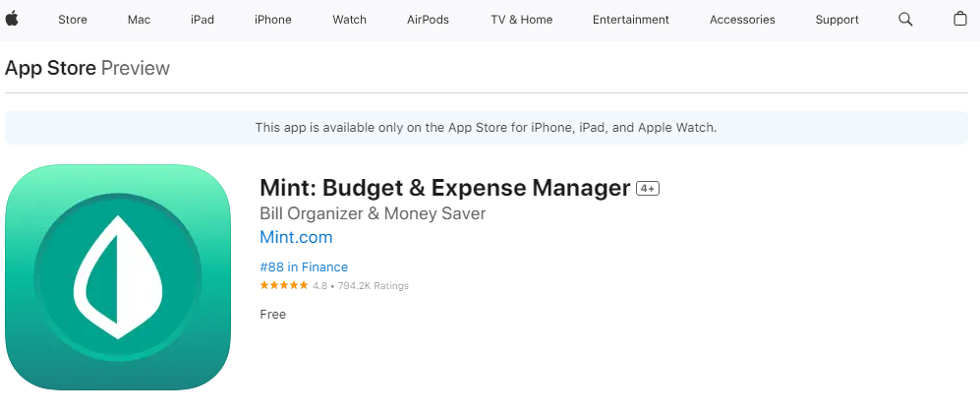This screenshot has height=413, width=980.
Task: Click the 794.2K Ratings text
Action: pyautogui.click(x=374, y=285)
